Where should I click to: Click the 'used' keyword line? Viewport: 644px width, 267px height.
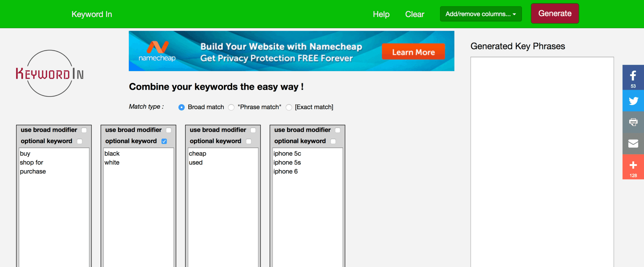[x=196, y=163]
